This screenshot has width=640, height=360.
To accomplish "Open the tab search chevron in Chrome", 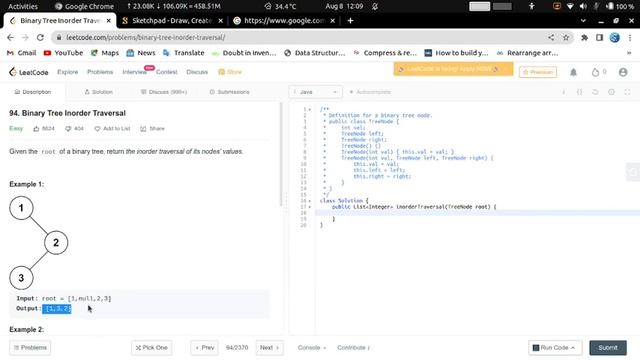I will (x=583, y=20).
